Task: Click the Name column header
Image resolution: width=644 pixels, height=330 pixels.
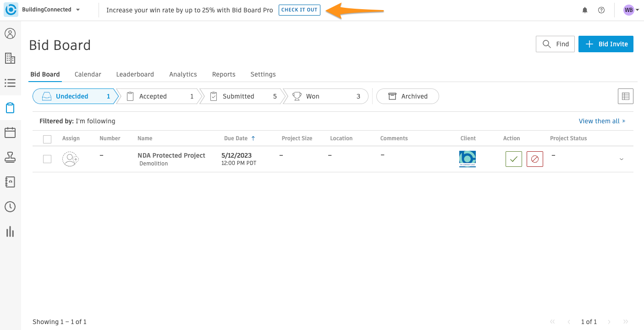Action: pos(145,138)
